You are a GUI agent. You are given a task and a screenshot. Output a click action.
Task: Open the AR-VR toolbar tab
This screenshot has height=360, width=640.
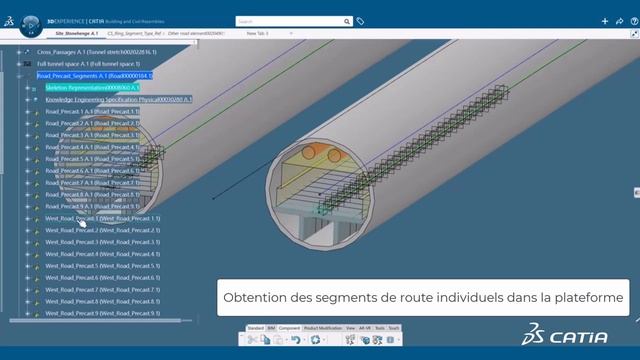365,328
